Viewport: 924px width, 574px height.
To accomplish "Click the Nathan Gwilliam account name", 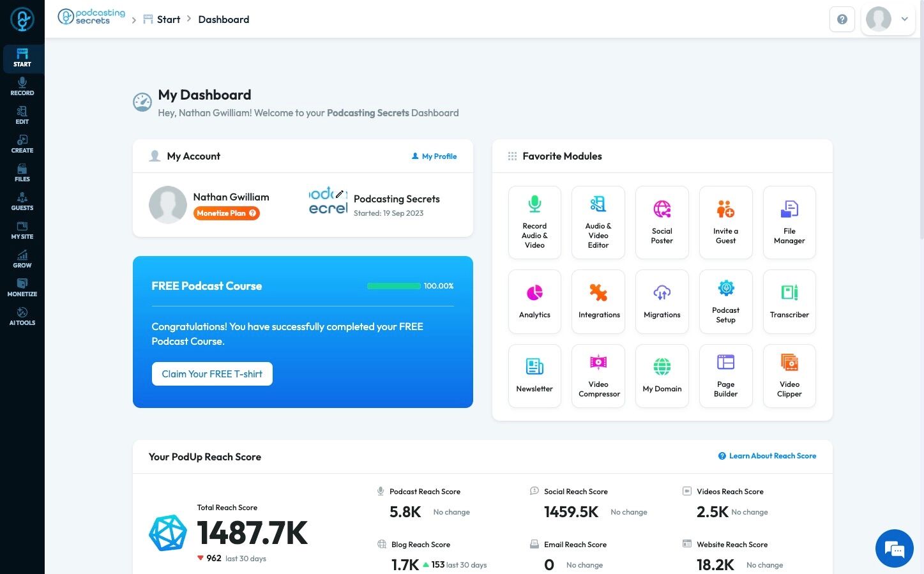I will coord(231,197).
